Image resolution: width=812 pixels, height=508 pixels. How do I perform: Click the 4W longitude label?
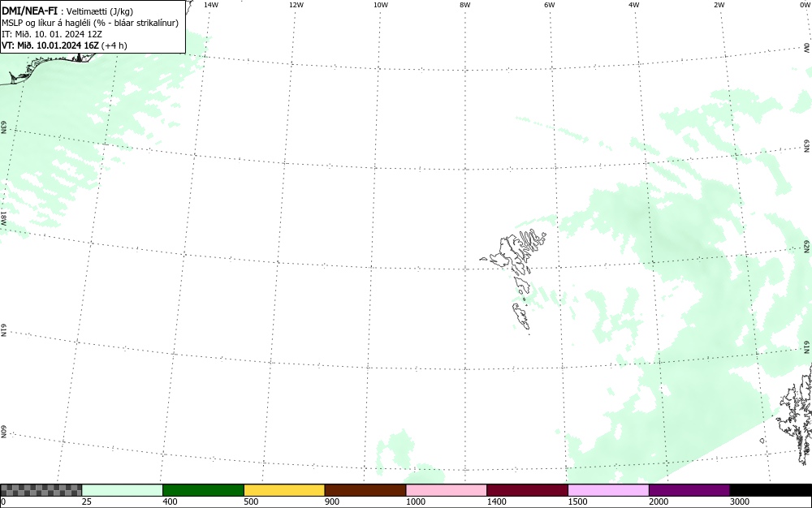click(x=634, y=5)
